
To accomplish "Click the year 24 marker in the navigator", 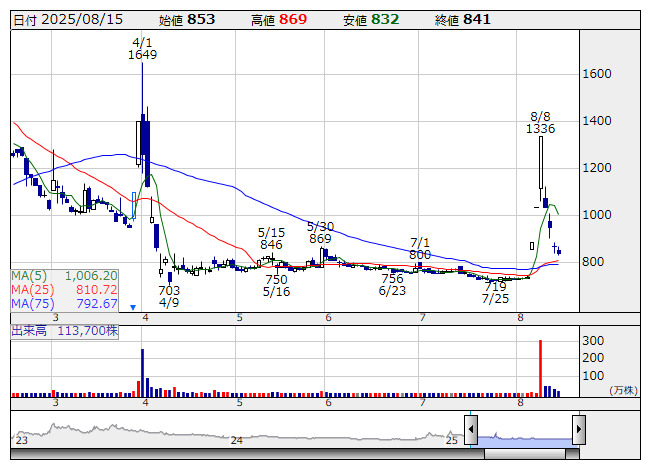I will pos(237,440).
